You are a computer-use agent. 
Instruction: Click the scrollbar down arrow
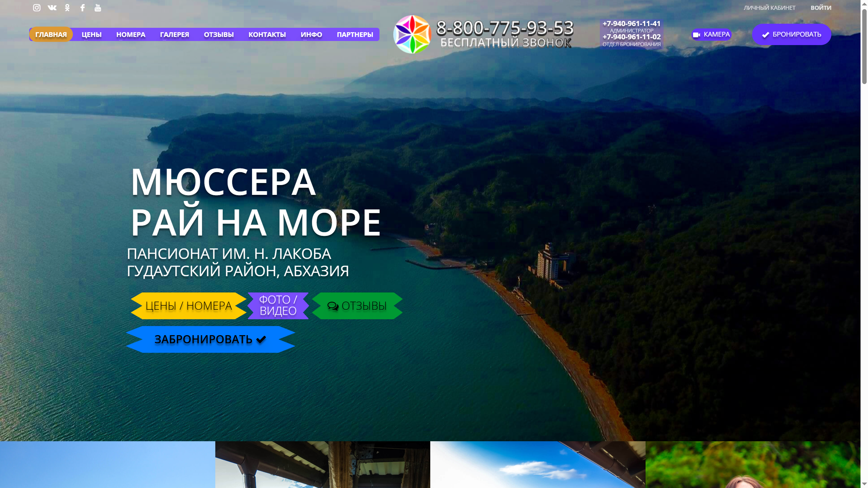coord(864,484)
